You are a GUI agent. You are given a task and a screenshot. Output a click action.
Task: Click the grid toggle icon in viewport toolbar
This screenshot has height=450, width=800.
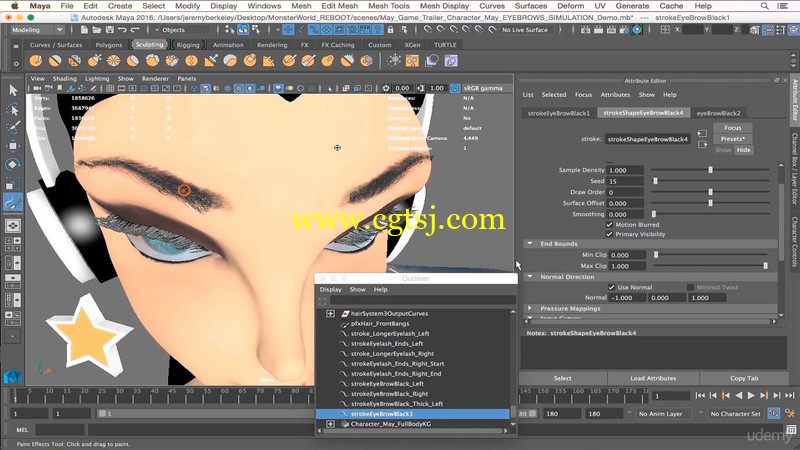(x=110, y=88)
